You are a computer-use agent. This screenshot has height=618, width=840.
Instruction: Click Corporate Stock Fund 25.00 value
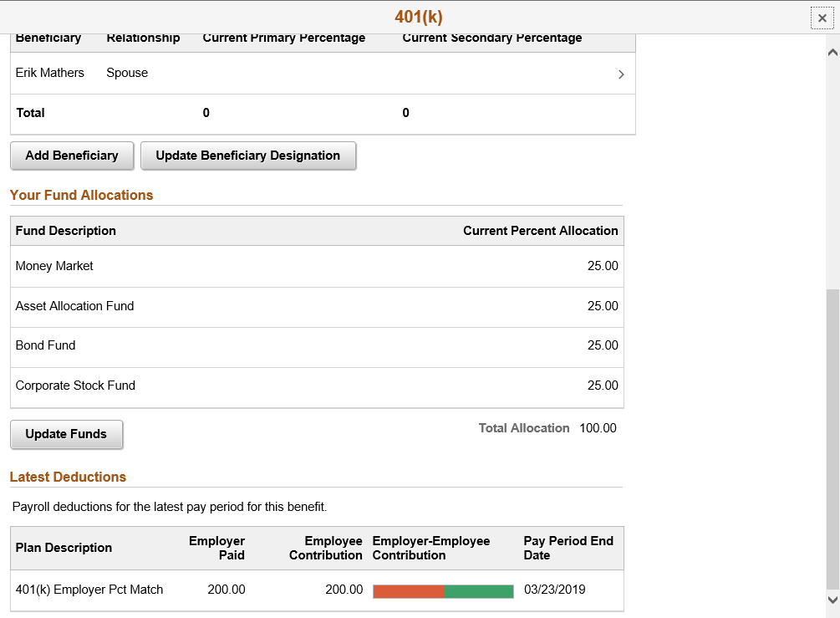[603, 386]
